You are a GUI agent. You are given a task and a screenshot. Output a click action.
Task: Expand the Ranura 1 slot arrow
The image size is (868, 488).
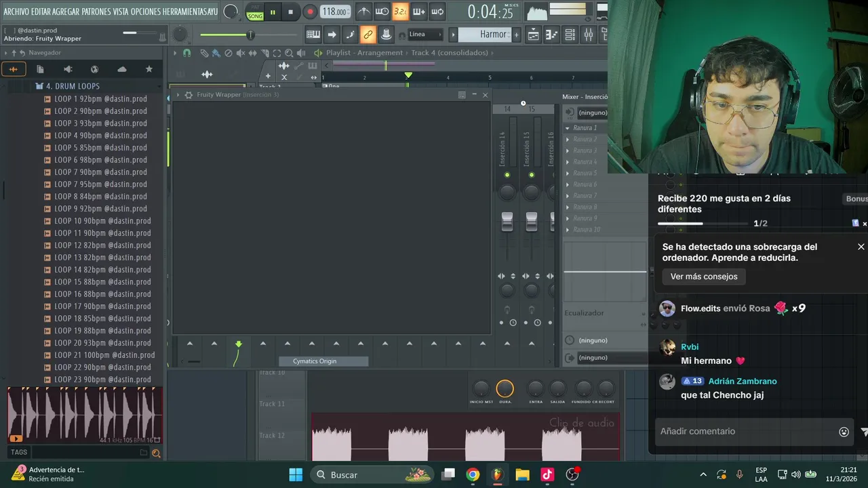click(x=568, y=128)
